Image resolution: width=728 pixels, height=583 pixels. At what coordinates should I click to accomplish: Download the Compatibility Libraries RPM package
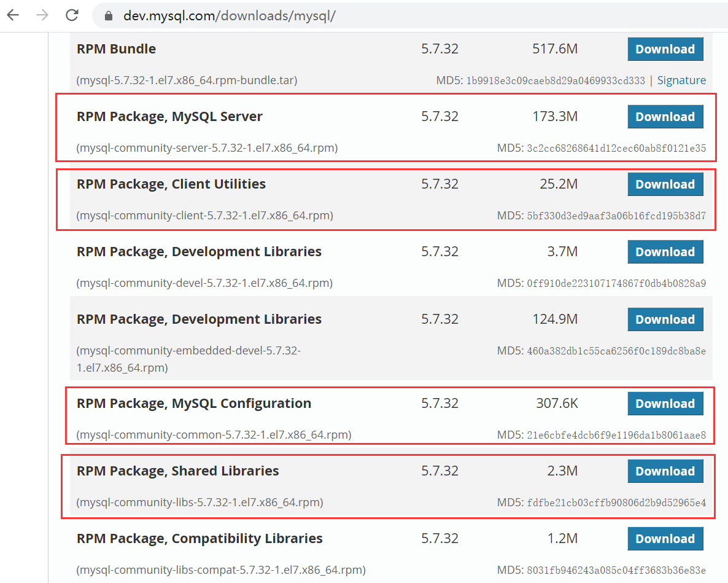[665, 538]
